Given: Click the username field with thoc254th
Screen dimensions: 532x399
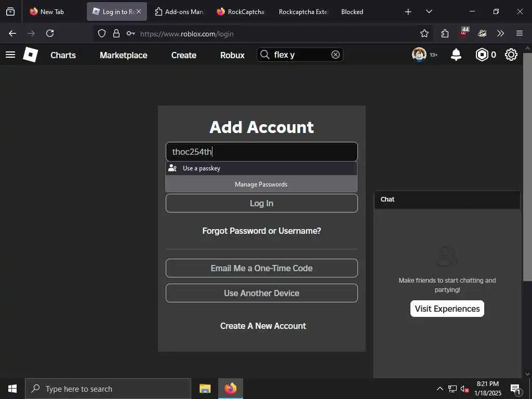Looking at the screenshot, I should click(x=262, y=152).
